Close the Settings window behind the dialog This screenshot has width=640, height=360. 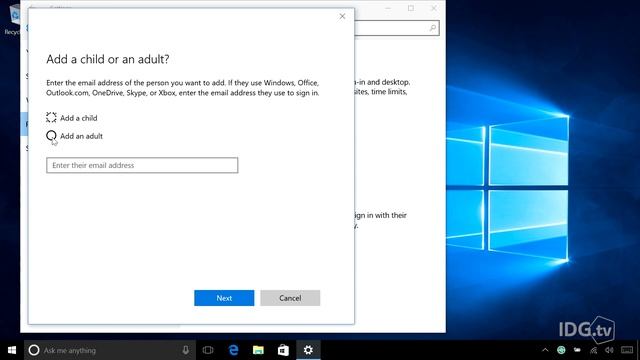[434, 8]
